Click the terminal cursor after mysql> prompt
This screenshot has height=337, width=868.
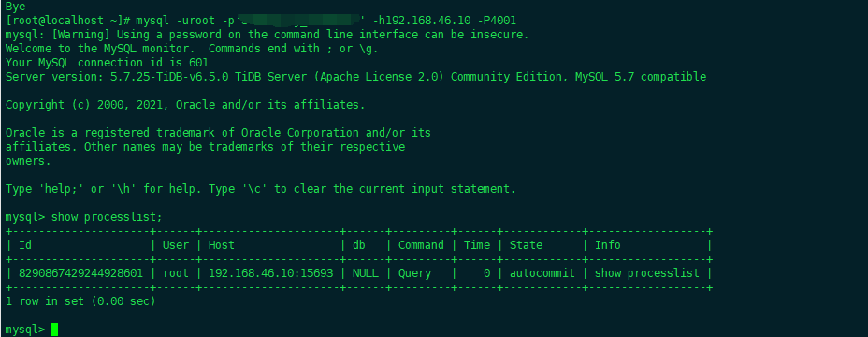pos(54,330)
